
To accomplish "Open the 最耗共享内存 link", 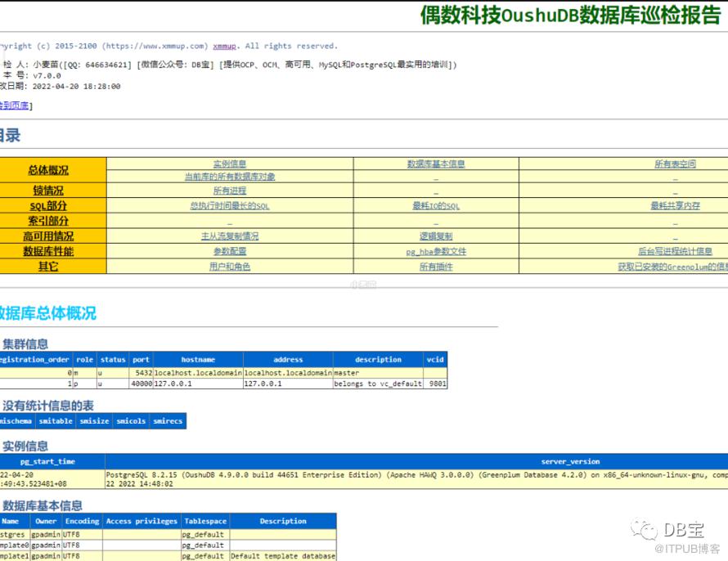I will click(675, 206).
